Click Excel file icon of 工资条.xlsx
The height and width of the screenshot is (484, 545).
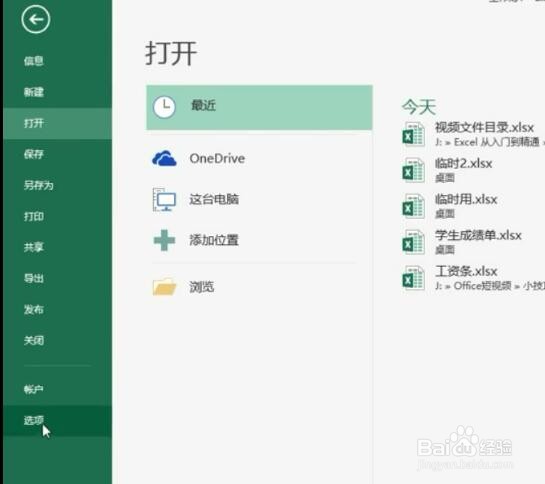[413, 277]
